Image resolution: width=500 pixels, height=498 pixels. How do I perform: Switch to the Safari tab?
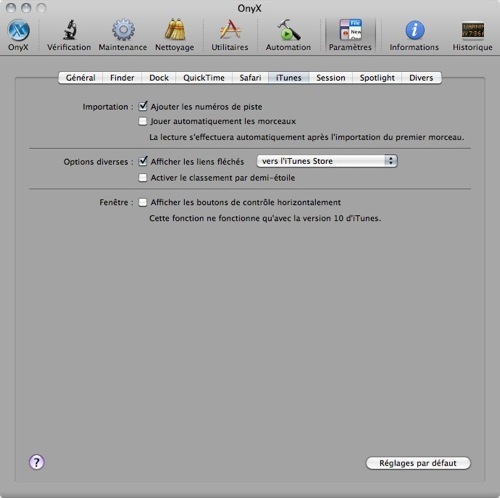(x=250, y=78)
